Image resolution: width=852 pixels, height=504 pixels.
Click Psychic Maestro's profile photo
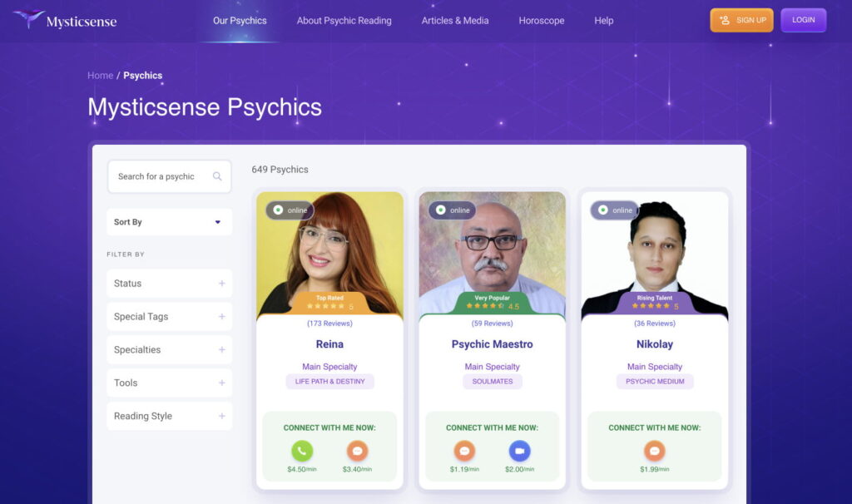coord(493,253)
